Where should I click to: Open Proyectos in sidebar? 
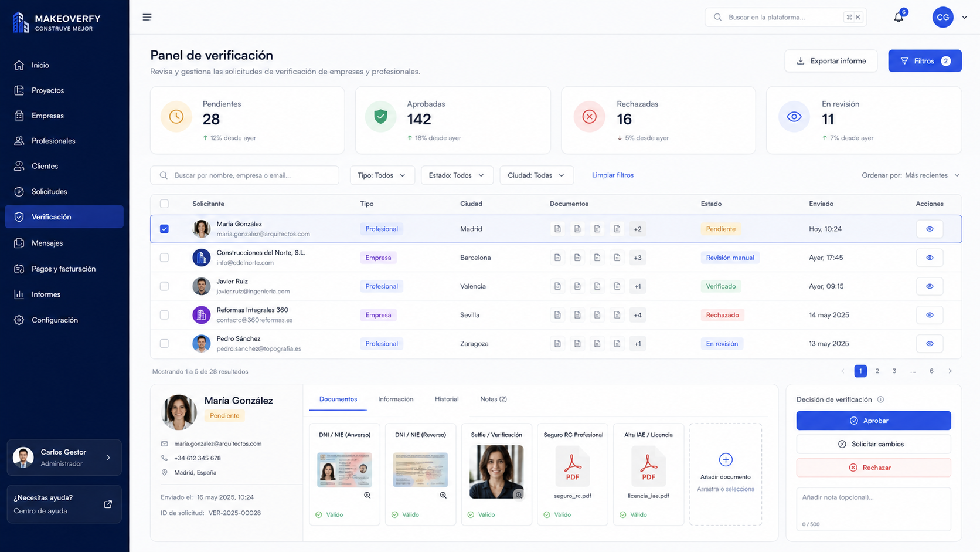pyautogui.click(x=64, y=90)
